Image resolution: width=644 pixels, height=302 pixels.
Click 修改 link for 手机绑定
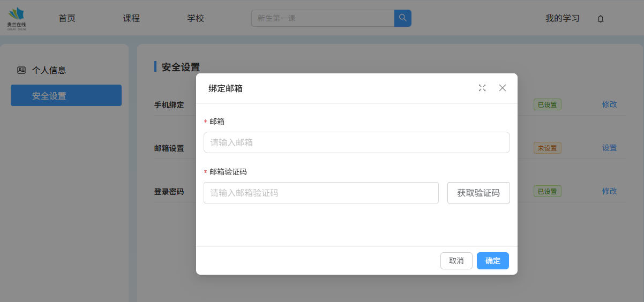609,104
